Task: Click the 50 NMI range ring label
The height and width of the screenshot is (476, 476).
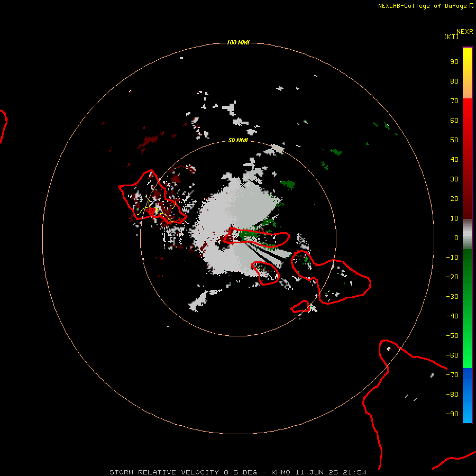Action: [237, 140]
